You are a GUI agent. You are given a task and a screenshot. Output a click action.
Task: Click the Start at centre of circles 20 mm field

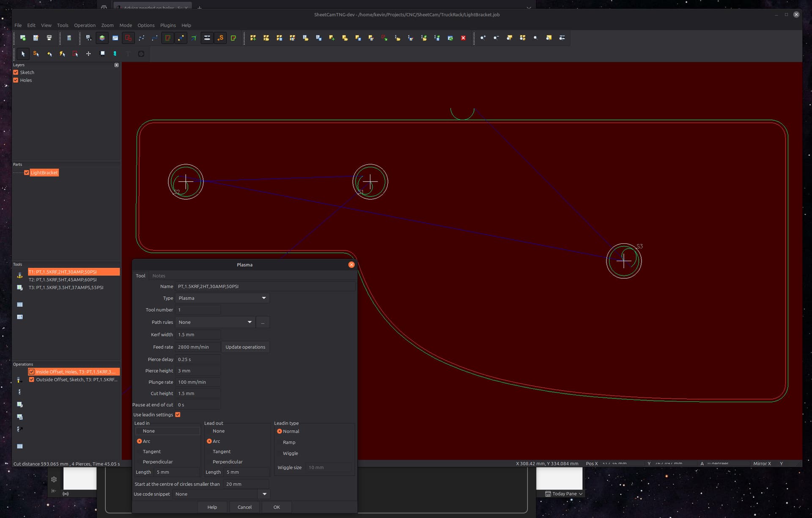(246, 484)
